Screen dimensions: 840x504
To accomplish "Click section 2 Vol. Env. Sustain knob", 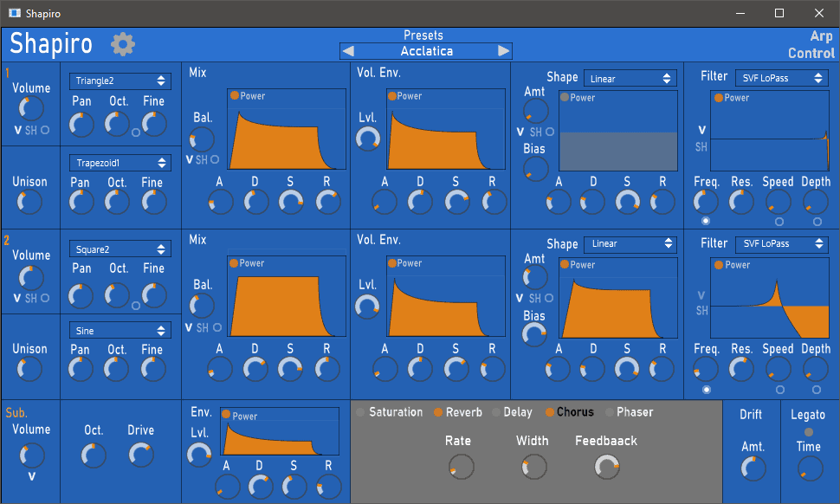I will (x=456, y=369).
